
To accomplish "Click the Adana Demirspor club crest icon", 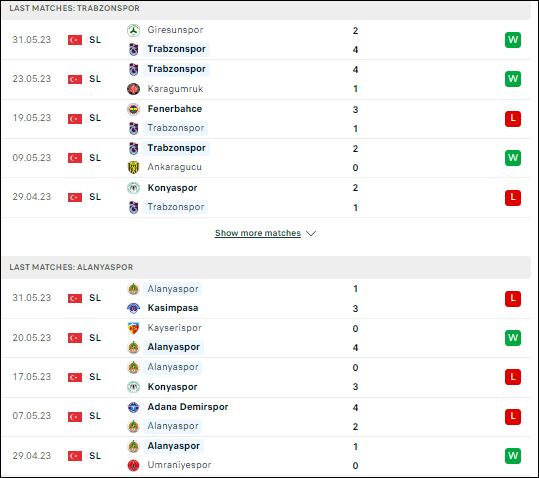I will pyautogui.click(x=133, y=407).
